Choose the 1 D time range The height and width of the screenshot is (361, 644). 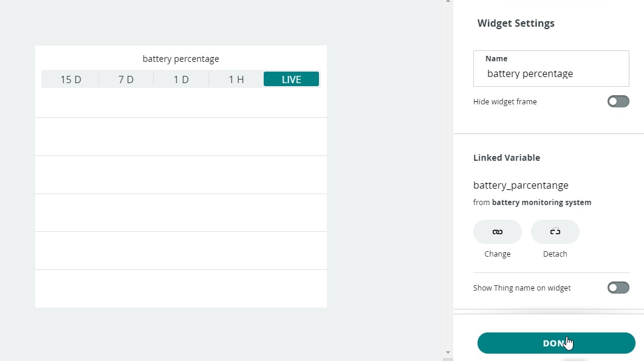[x=181, y=79]
